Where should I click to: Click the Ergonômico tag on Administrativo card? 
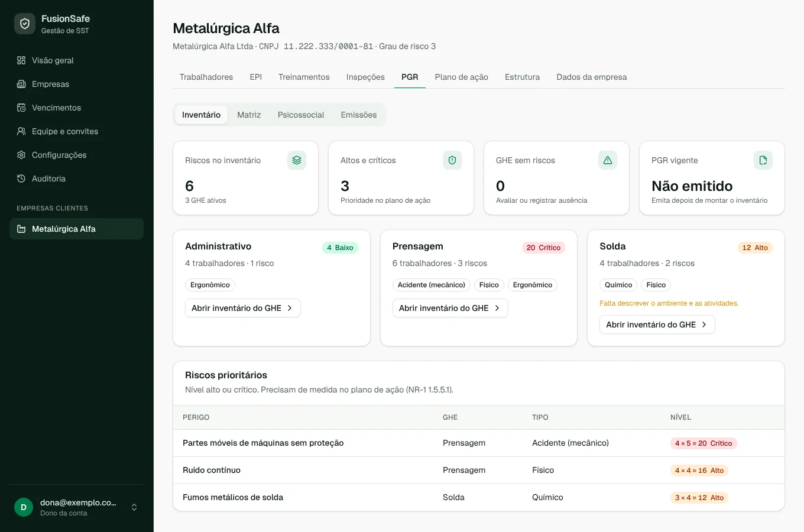click(x=210, y=285)
